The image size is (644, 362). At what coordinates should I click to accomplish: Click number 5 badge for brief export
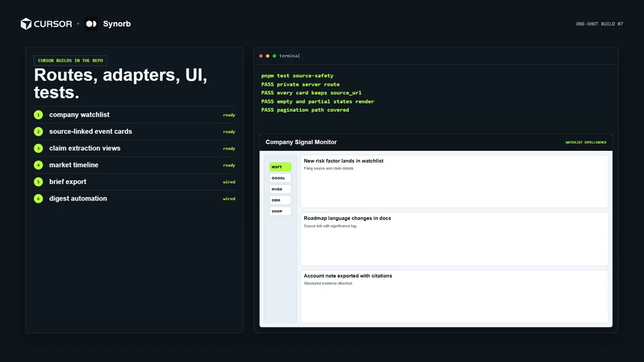38,182
